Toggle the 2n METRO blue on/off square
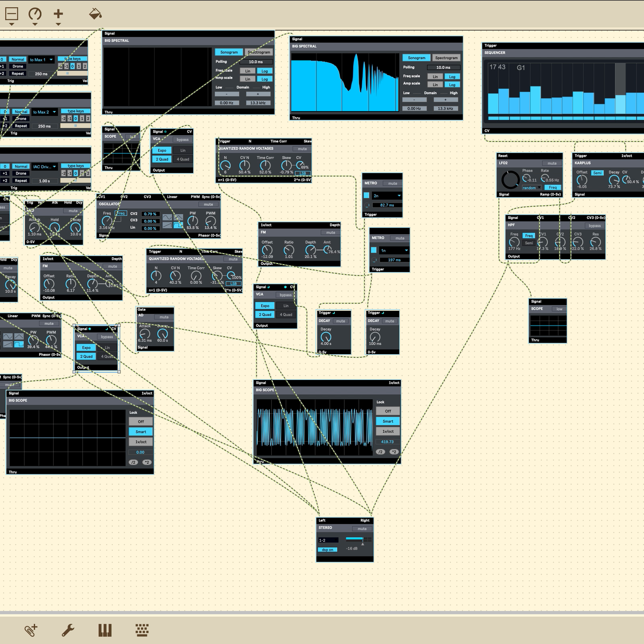 coord(367,195)
